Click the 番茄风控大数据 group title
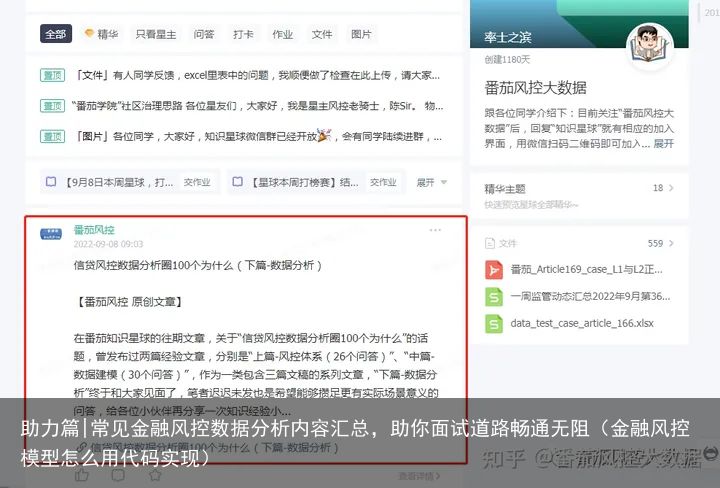 535,88
